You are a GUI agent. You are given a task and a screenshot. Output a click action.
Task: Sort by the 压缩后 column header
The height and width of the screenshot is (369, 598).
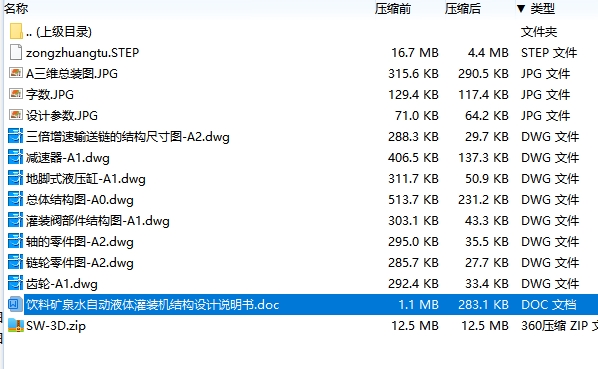click(x=463, y=8)
